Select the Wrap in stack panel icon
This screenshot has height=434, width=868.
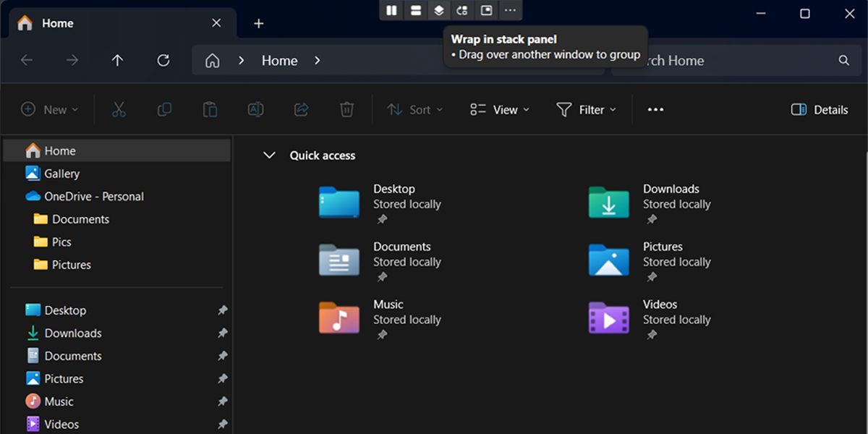[x=439, y=10]
